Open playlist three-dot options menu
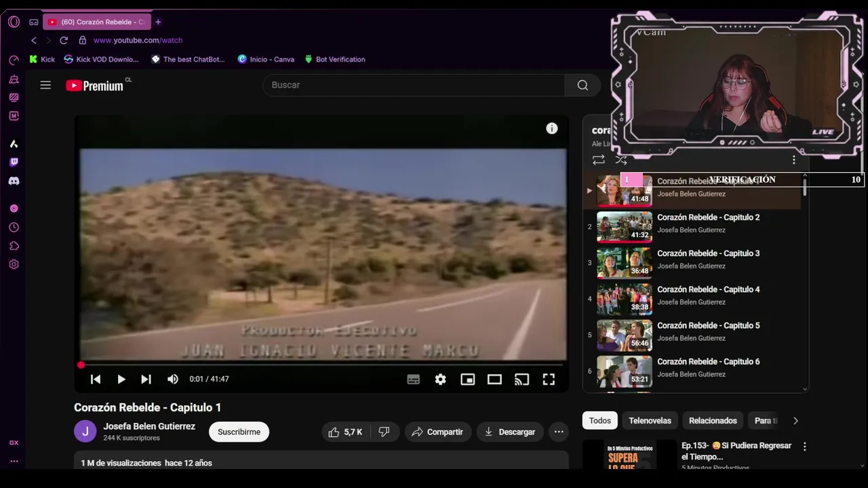Viewport: 868px width, 488px height. pyautogui.click(x=793, y=160)
